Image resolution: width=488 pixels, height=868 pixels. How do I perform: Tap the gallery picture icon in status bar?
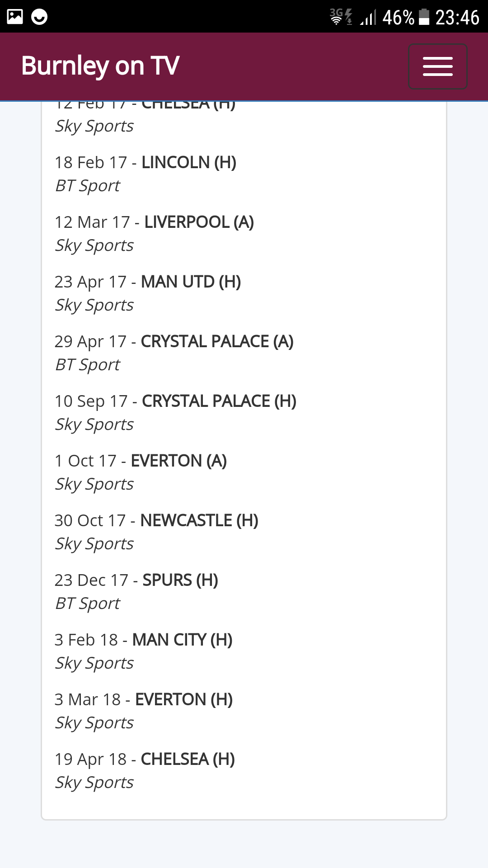click(15, 17)
